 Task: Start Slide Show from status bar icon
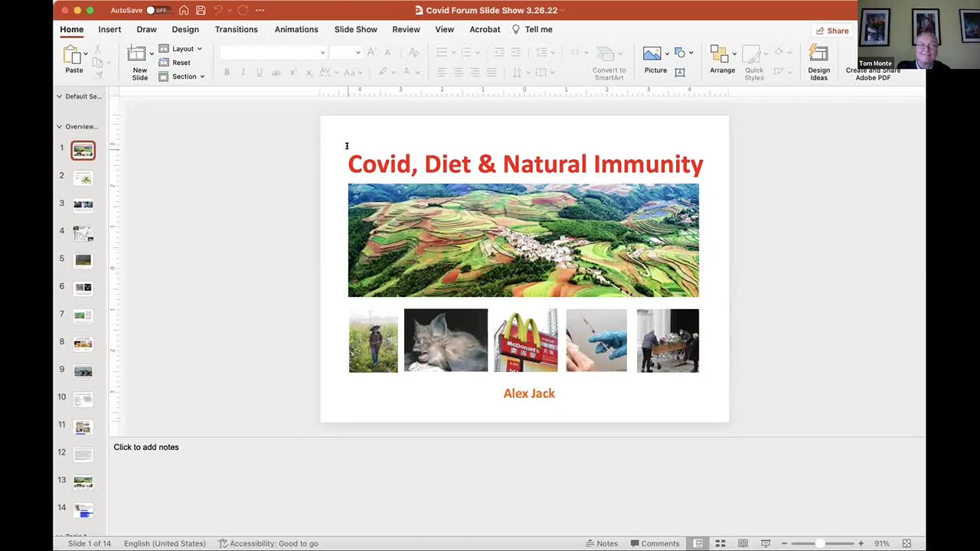pos(765,543)
